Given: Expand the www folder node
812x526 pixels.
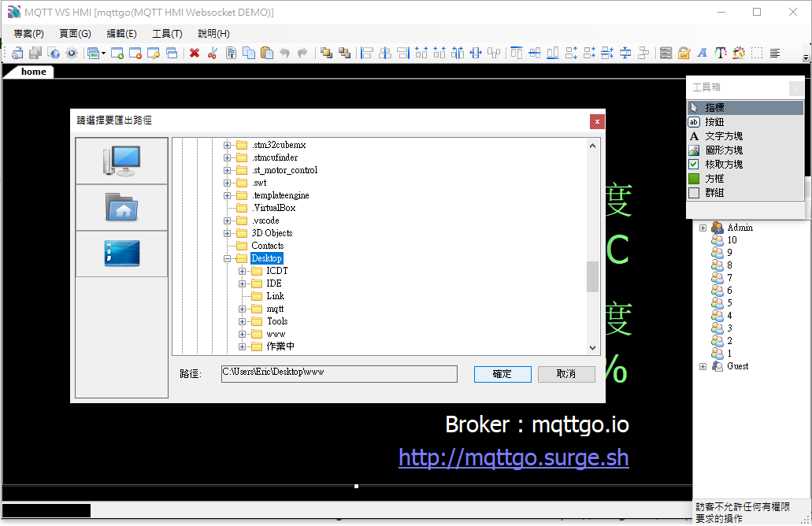Looking at the screenshot, I should pos(242,335).
